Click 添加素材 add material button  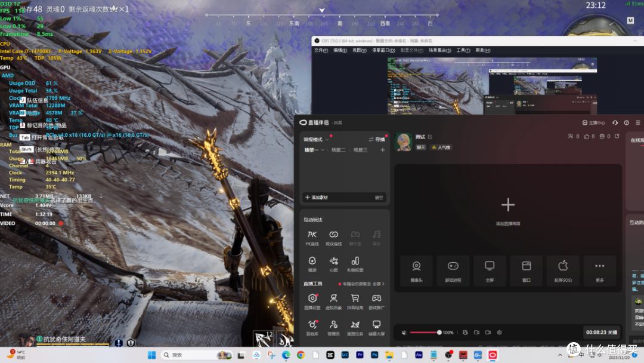tap(316, 198)
